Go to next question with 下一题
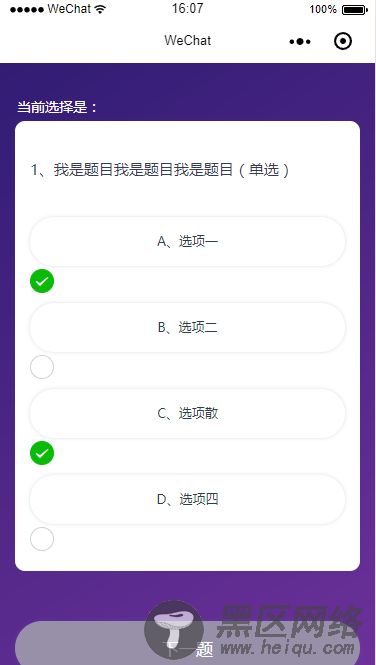This screenshot has width=376, height=665. (x=187, y=643)
